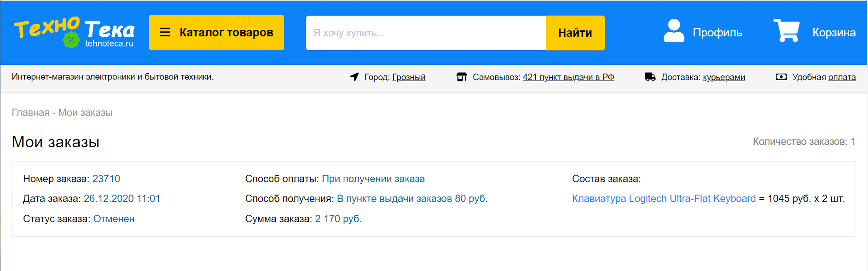Open 421 пункт выдачи в РФ link

568,77
